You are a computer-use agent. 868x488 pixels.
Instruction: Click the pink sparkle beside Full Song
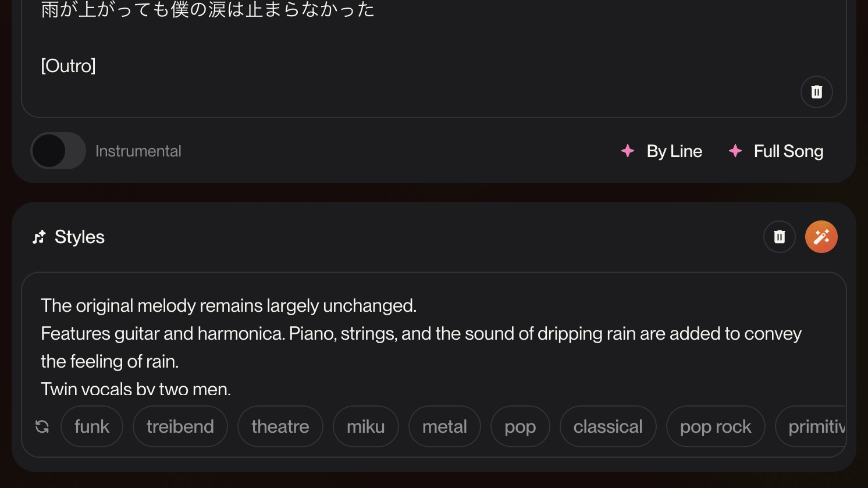[x=735, y=151]
